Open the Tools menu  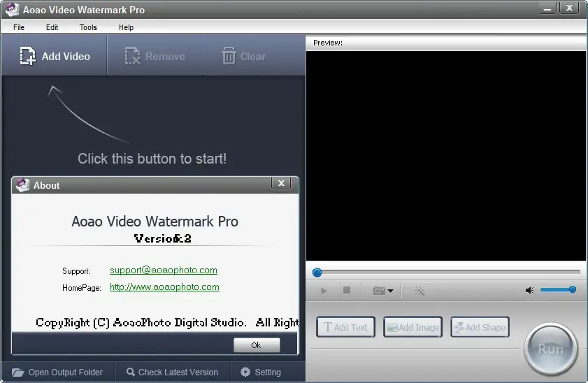[x=88, y=27]
